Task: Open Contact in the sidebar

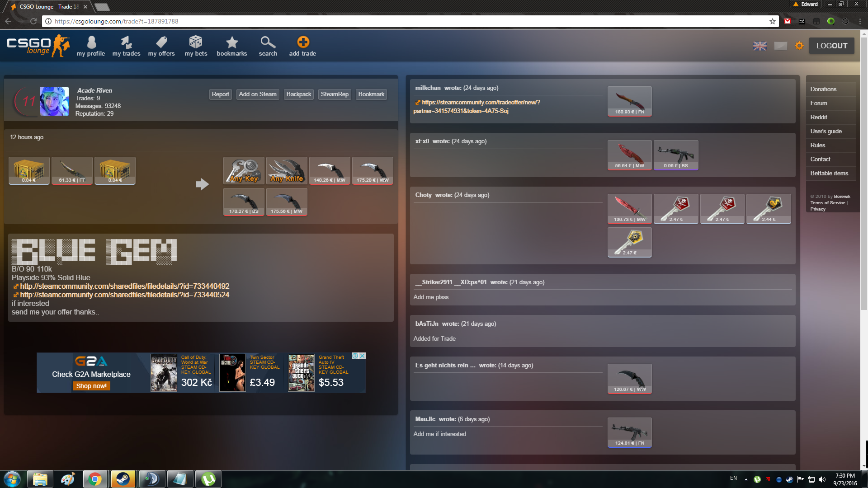Action: [x=820, y=159]
